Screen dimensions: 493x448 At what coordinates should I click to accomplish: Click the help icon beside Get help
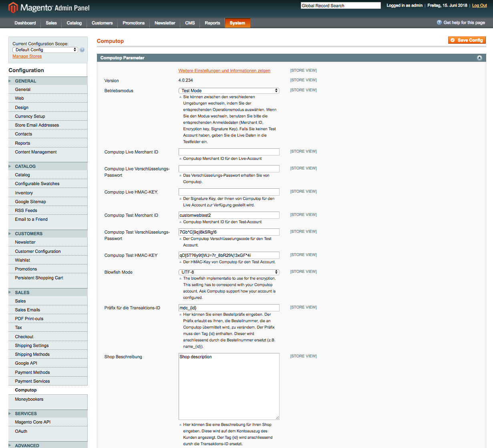coord(439,23)
